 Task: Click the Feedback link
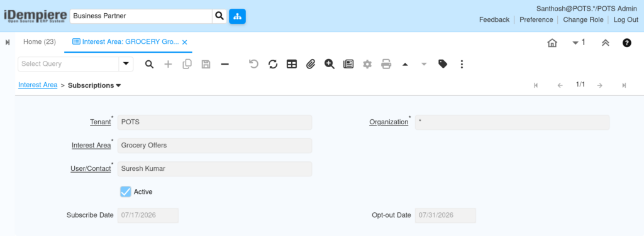(x=494, y=19)
